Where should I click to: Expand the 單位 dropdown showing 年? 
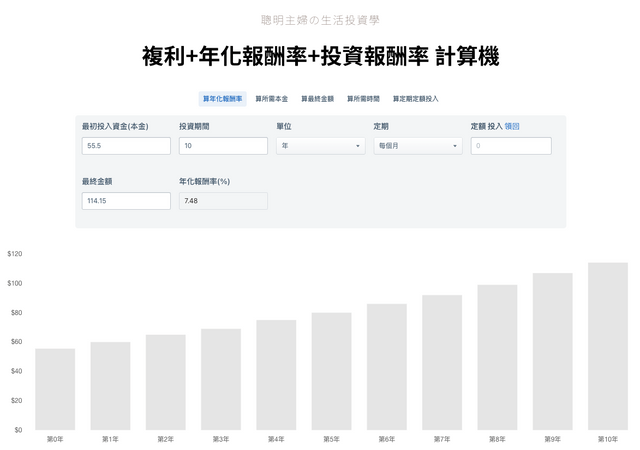click(x=320, y=146)
